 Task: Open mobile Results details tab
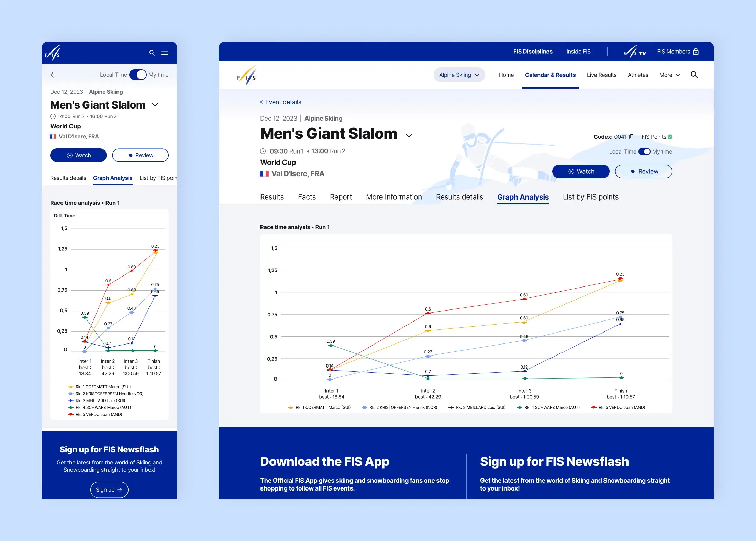click(x=68, y=178)
